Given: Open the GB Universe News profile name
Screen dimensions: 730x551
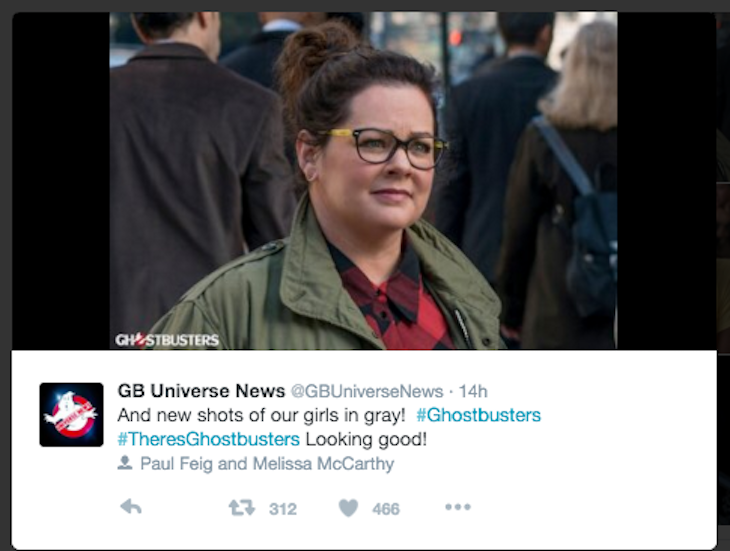Looking at the screenshot, I should pyautogui.click(x=201, y=391).
